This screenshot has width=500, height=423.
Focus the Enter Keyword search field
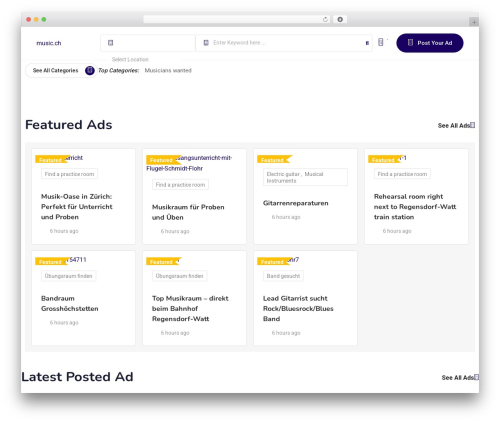tap(284, 43)
